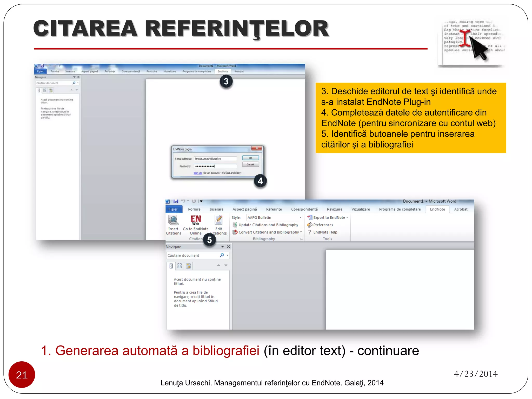
Task: Click Update Citations and Bibliography
Action: coord(268,225)
